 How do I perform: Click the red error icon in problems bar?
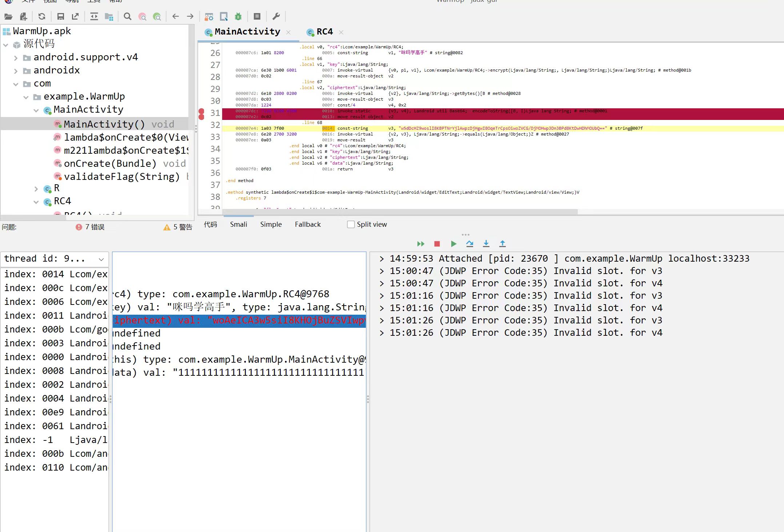79,227
